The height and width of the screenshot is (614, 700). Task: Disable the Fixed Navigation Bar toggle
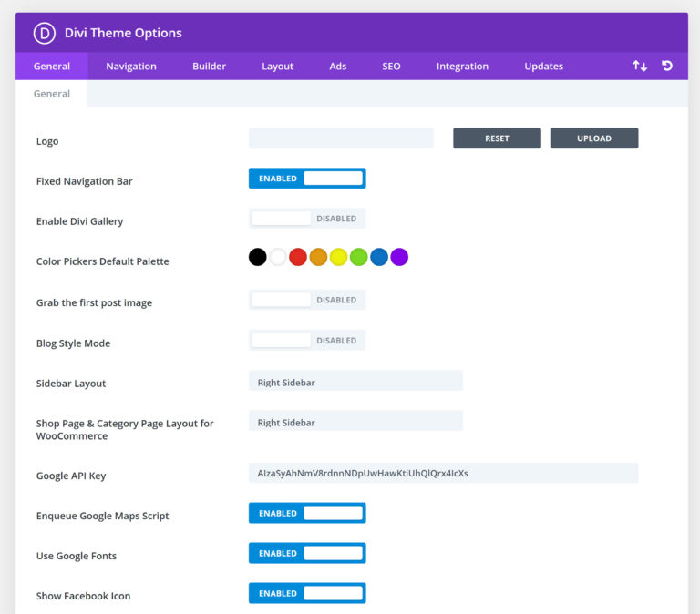[307, 178]
